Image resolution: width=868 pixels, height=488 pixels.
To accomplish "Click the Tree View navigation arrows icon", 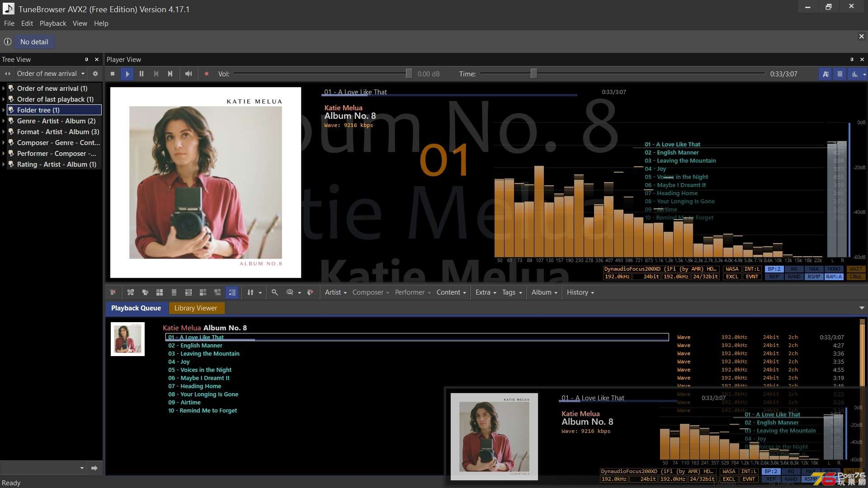I will point(7,74).
